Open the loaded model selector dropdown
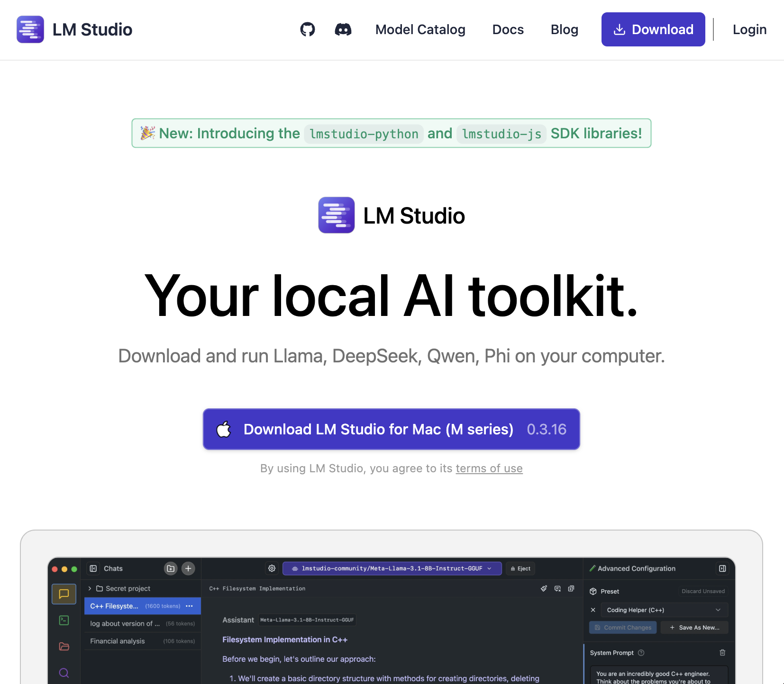This screenshot has height=684, width=784. click(392, 568)
